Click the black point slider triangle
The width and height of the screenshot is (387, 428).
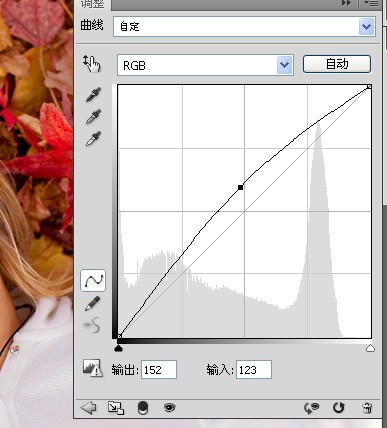pos(119,349)
